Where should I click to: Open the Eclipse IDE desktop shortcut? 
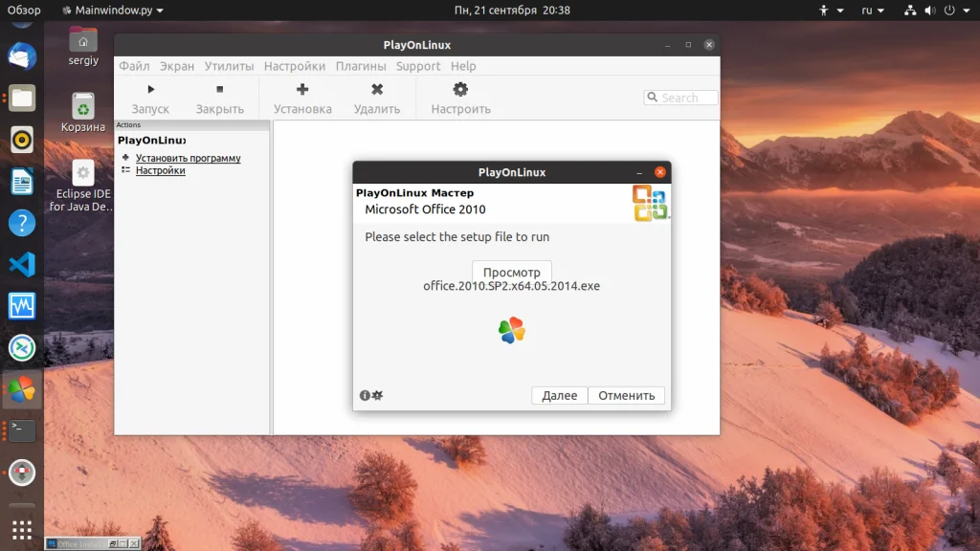(x=82, y=187)
